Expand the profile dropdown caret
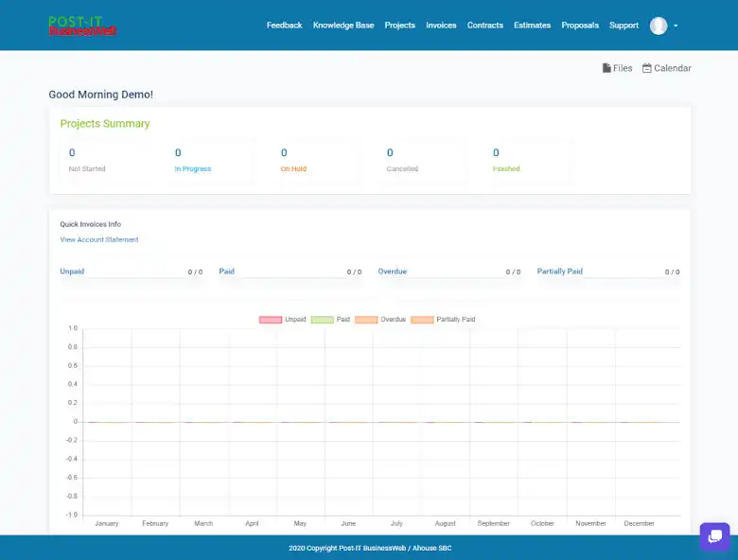Screen dimensions: 738x560 (676, 26)
